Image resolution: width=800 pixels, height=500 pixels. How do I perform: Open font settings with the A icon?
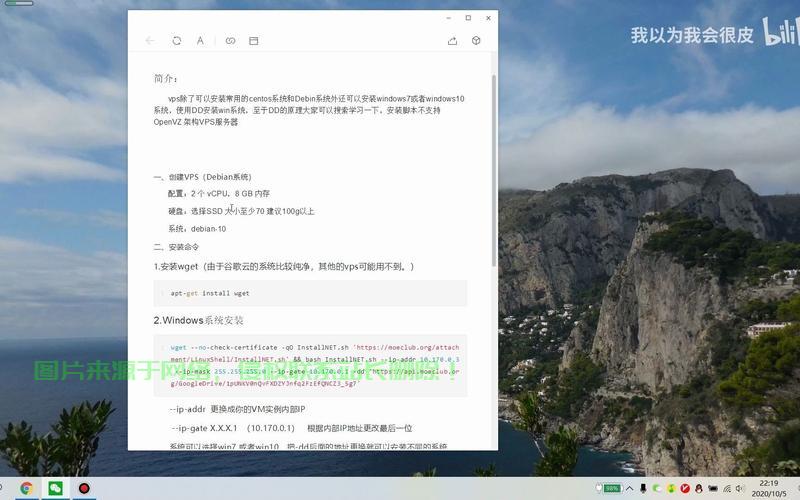pyautogui.click(x=201, y=41)
